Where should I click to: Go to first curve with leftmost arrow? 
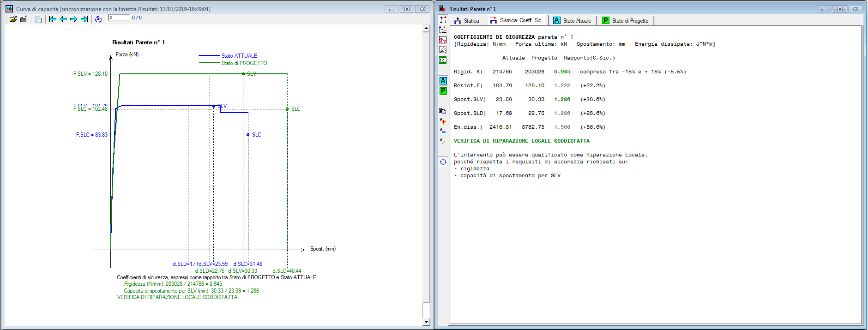pos(53,19)
